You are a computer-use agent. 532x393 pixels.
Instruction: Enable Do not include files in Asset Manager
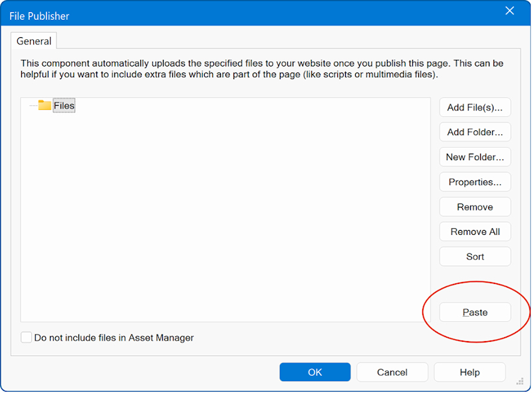[x=27, y=338]
